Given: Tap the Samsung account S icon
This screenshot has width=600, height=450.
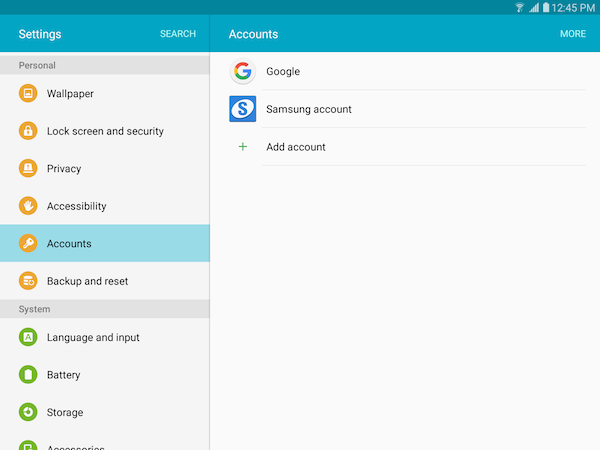Looking at the screenshot, I should click(243, 109).
